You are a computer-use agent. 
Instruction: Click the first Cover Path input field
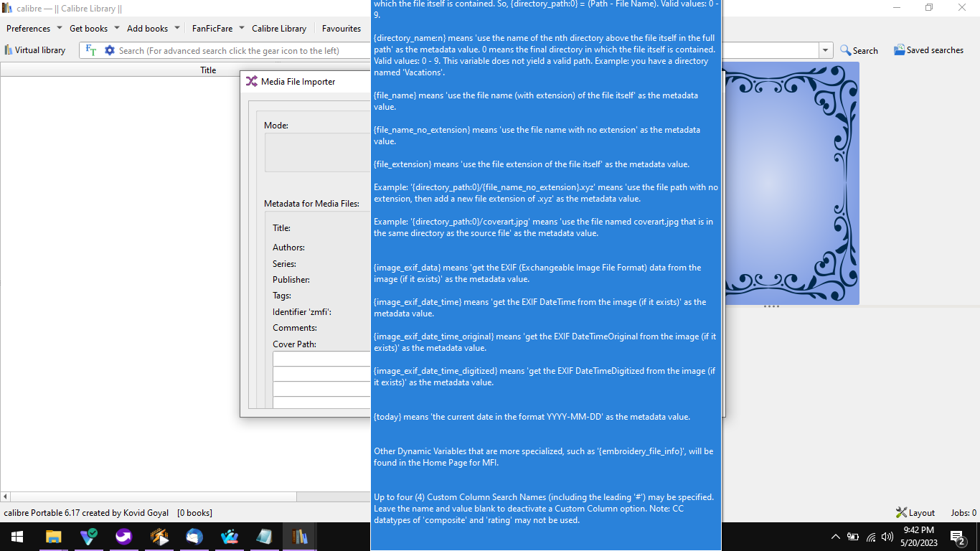pyautogui.click(x=321, y=359)
